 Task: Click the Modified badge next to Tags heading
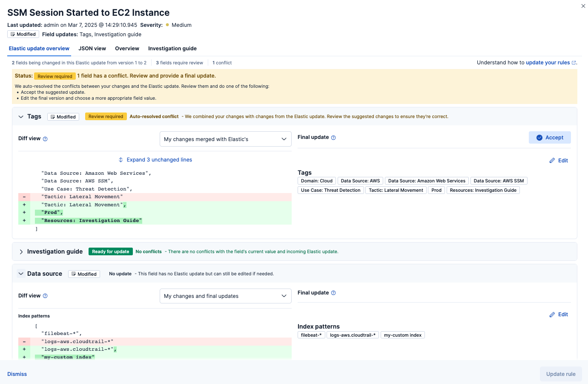tap(63, 117)
